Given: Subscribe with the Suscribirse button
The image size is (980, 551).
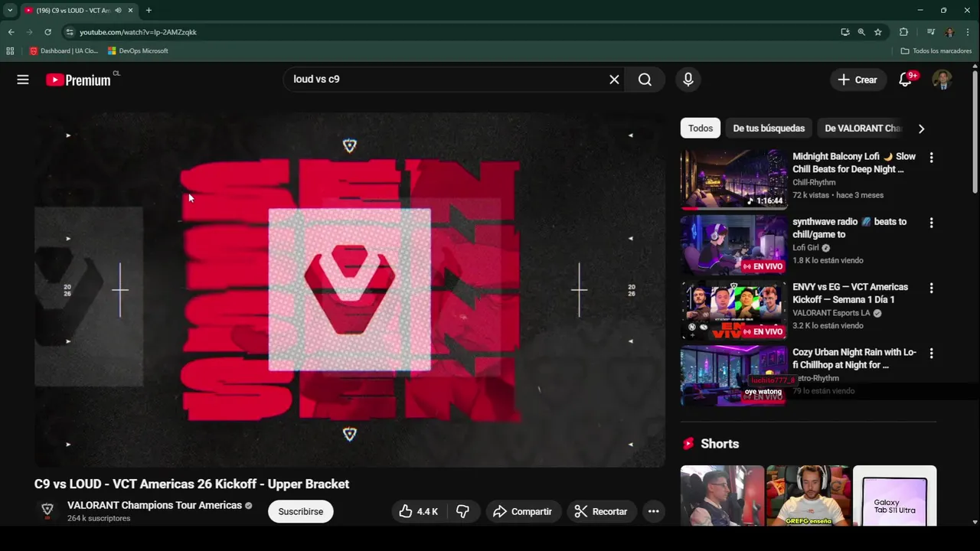Looking at the screenshot, I should point(301,511).
